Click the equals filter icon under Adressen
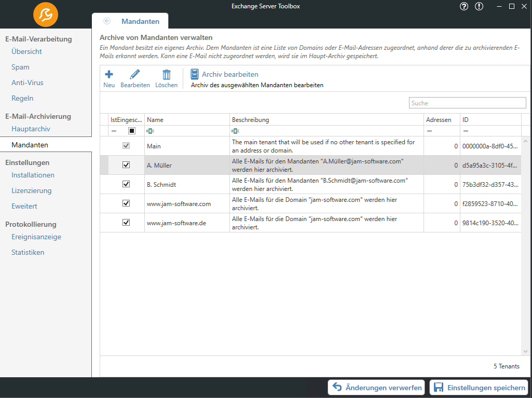Image resolution: width=532 pixels, height=398 pixels. coord(430,131)
